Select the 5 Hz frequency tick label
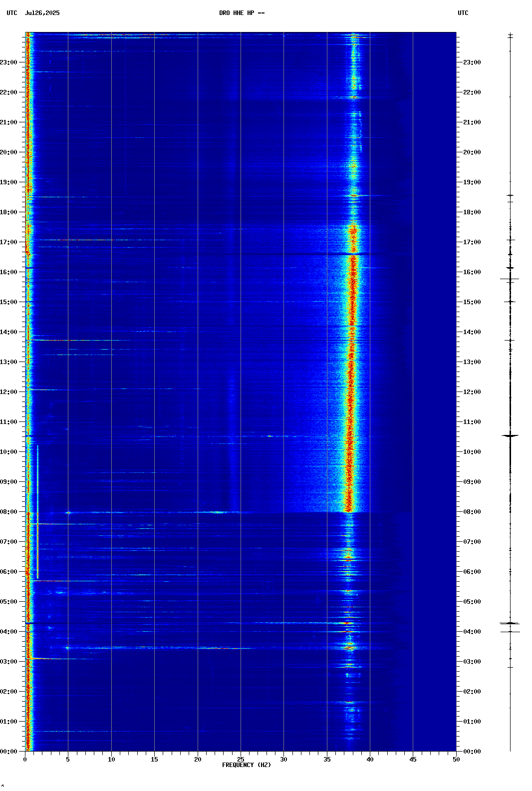This screenshot has height=791, width=532. (x=68, y=760)
